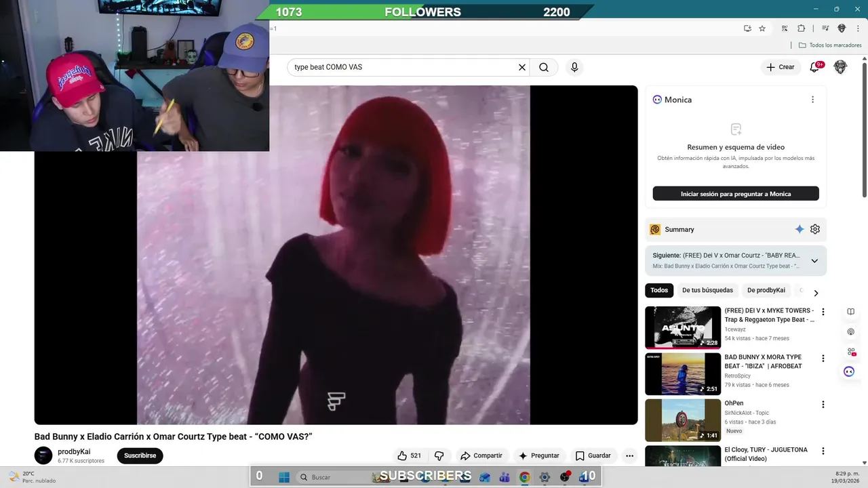
Task: Open options for OhPen video
Action: [823, 405]
